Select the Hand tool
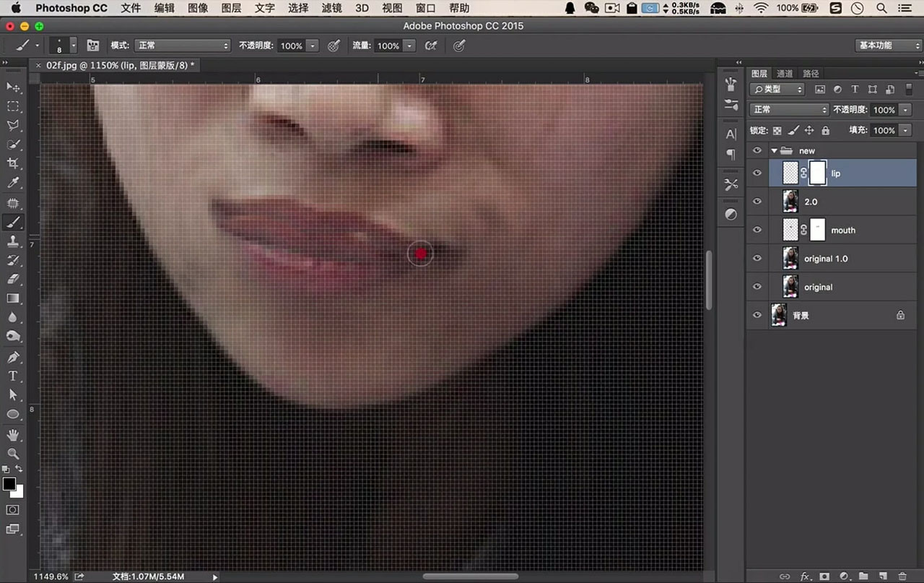This screenshot has height=583, width=924. (13, 434)
